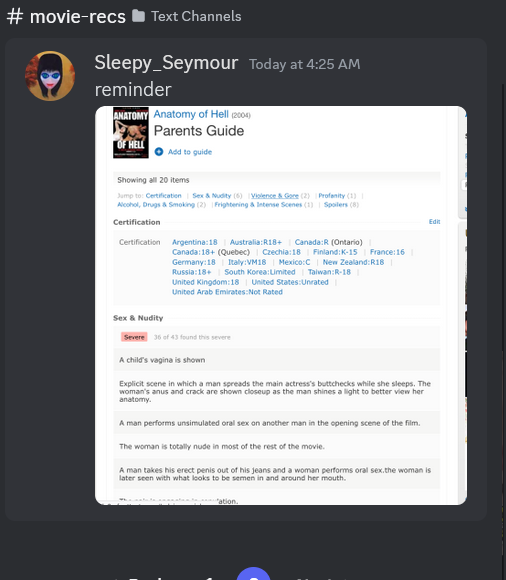Click the channel hashtag icon beside movie-recs
Screen dimensions: 506x580
pos(15,16)
